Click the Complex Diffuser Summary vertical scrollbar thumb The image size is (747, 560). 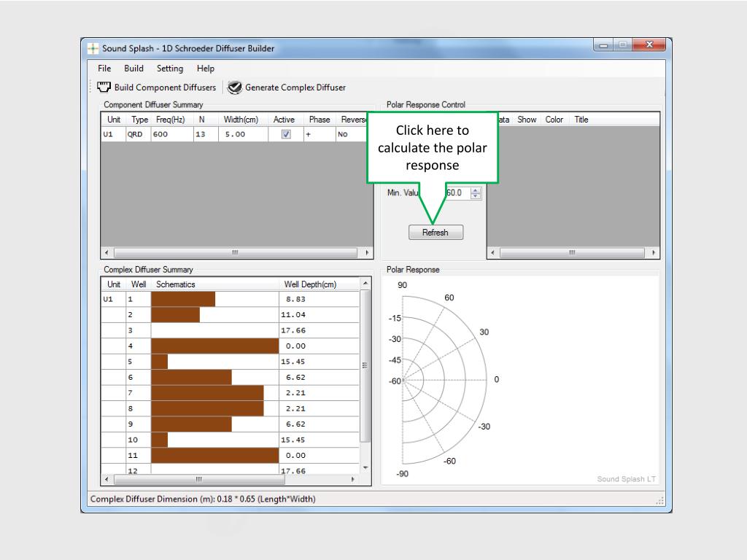[x=365, y=366]
